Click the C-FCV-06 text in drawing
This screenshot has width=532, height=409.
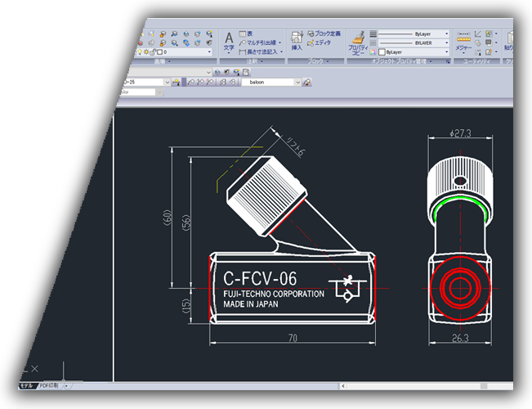coord(260,279)
